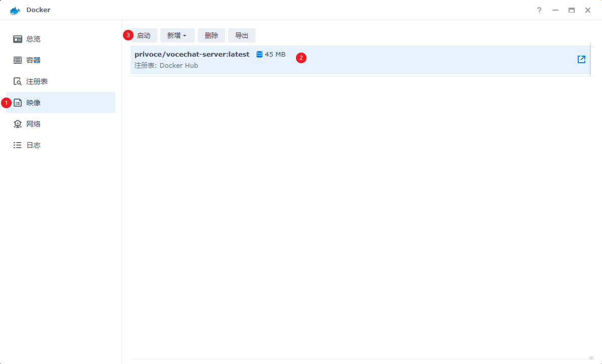Image resolution: width=602 pixels, height=364 pixels.
Task: Open external link for vocechat-server image
Action: pos(581,59)
